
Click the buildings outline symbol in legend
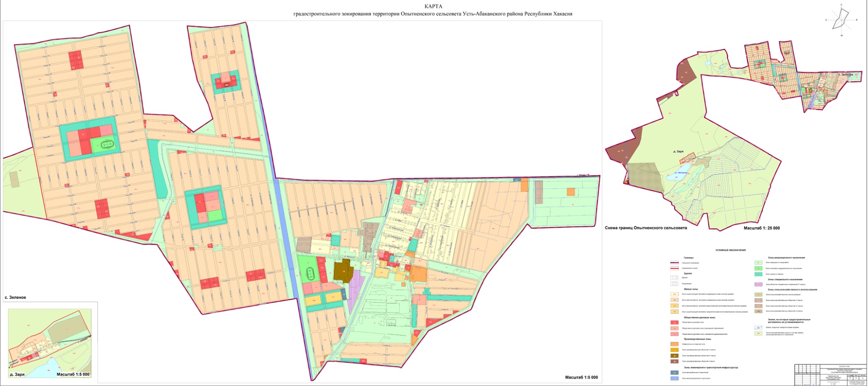(x=674, y=278)
